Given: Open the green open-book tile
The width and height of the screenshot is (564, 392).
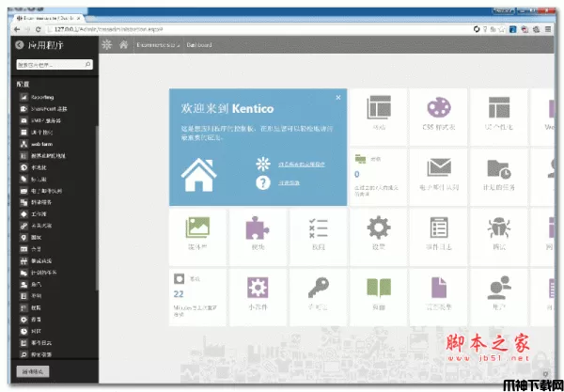Looking at the screenshot, I should click(379, 297).
